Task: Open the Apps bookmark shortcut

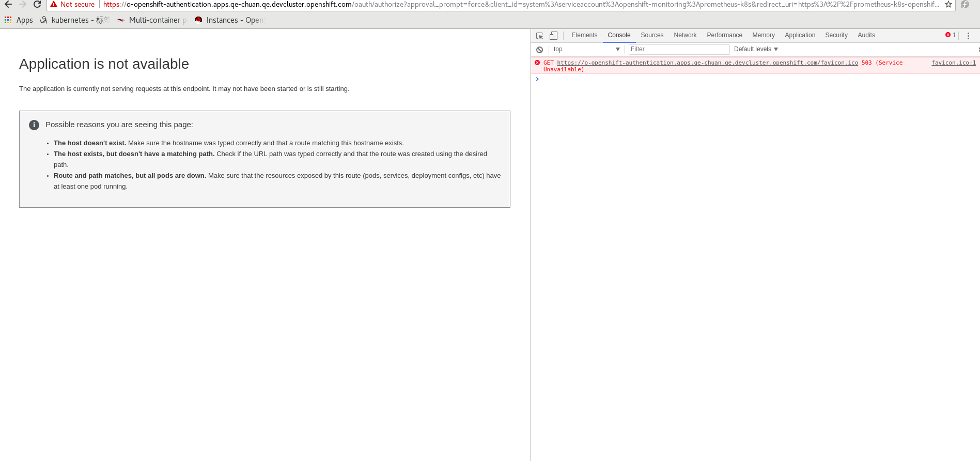Action: click(x=19, y=20)
